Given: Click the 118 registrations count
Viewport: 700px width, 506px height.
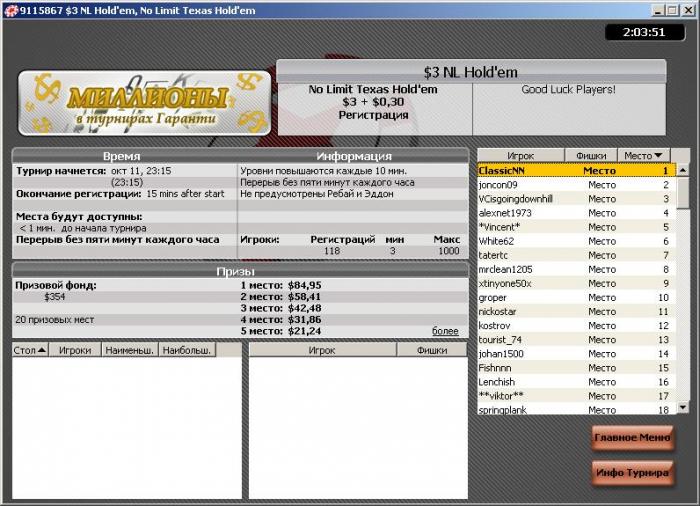Looking at the screenshot, I should tap(332, 251).
